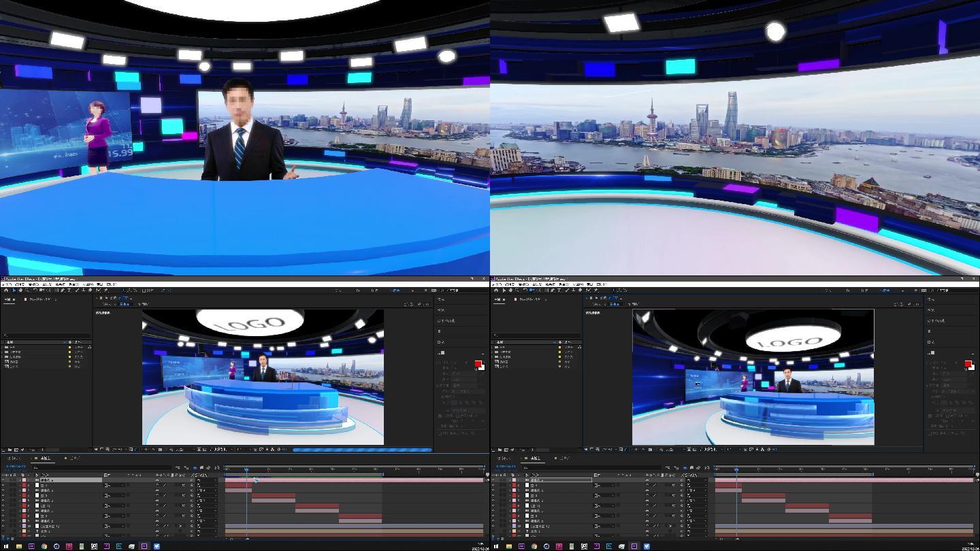Hide layer 10 in left timeline
Viewport: 980px width, 551px height.
3,526
